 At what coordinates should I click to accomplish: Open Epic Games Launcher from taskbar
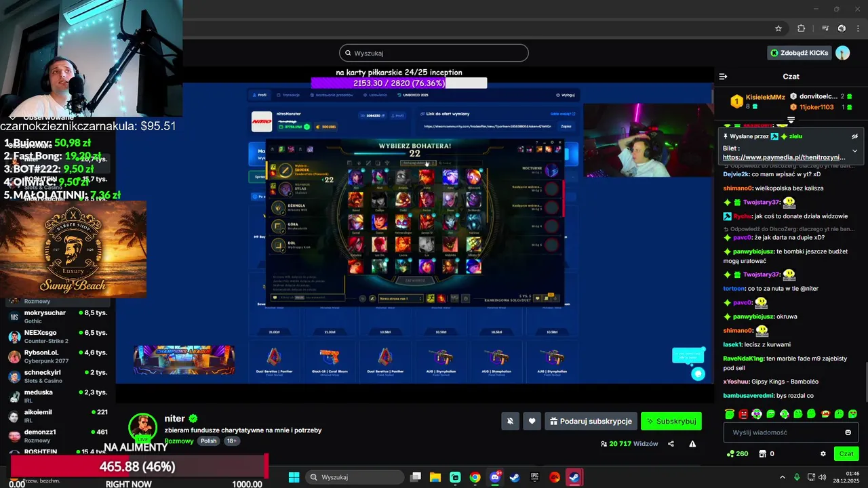tap(535, 477)
